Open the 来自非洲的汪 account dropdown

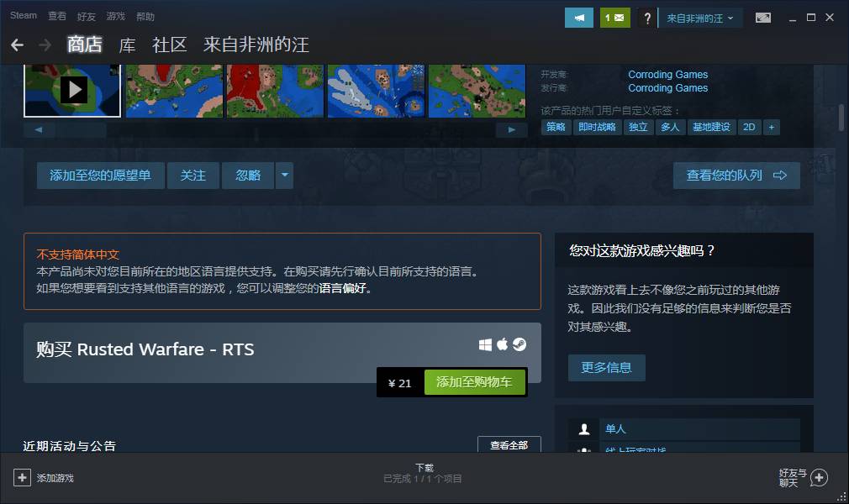[699, 18]
